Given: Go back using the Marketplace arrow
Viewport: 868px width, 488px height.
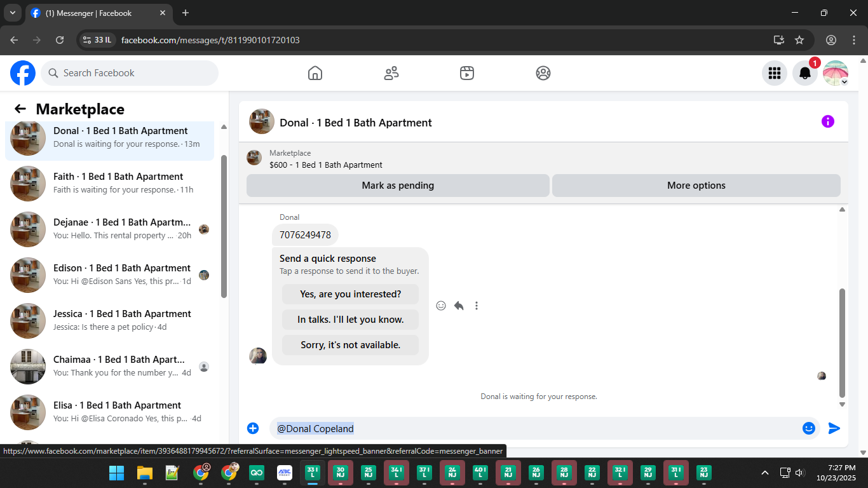Looking at the screenshot, I should (x=20, y=109).
